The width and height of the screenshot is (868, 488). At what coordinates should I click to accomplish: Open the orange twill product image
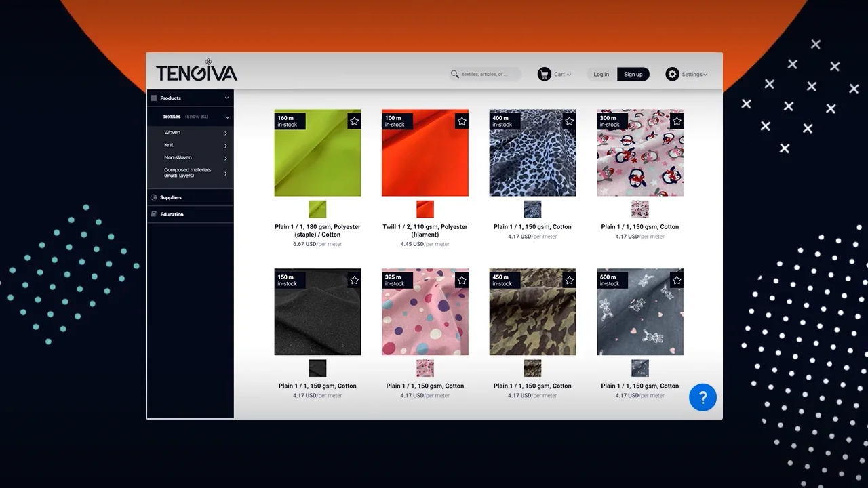click(x=425, y=153)
